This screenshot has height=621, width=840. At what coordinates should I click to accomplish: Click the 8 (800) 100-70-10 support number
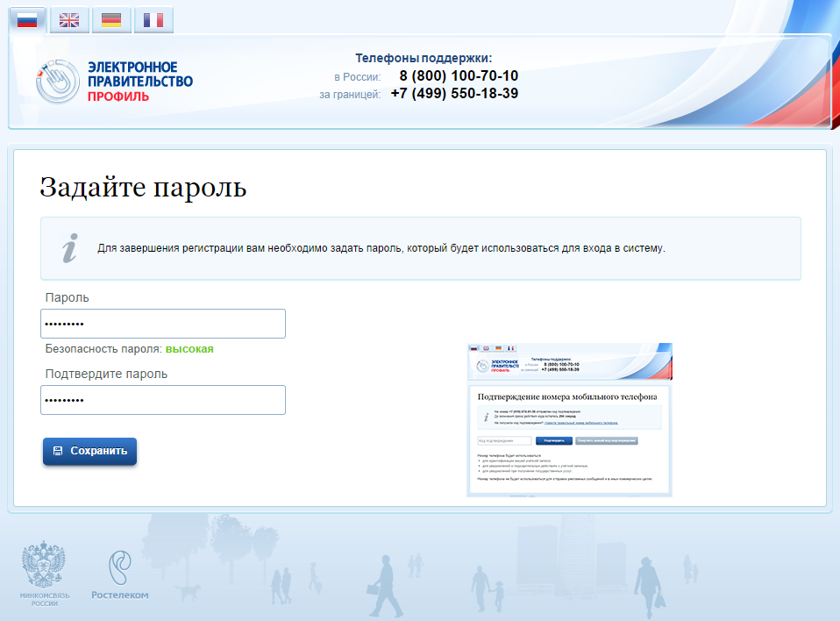458,76
